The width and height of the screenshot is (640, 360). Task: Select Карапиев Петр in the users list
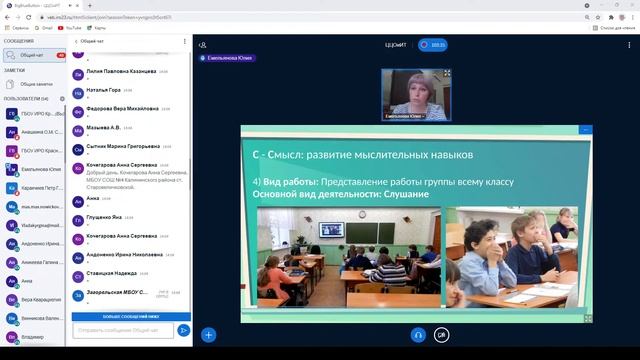(34, 188)
